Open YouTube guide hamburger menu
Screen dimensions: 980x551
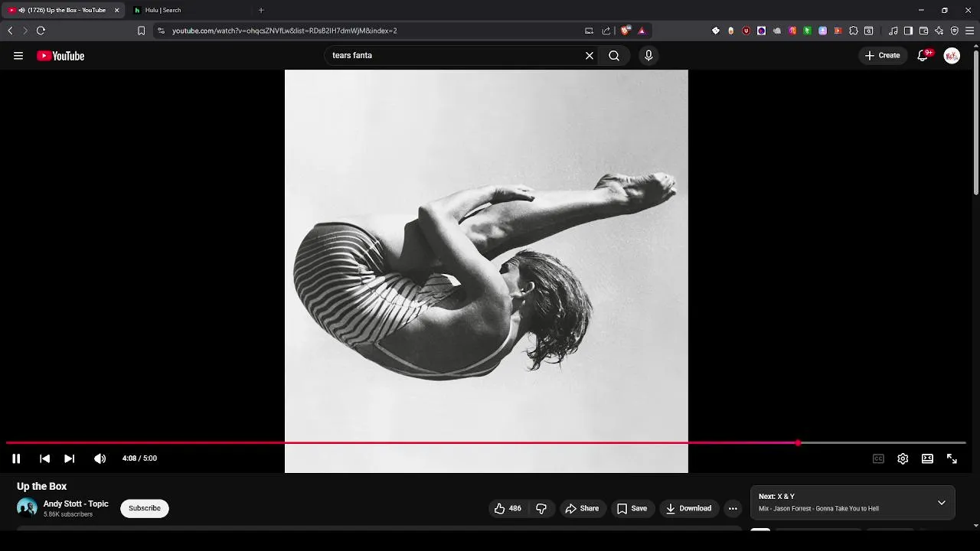[18, 55]
